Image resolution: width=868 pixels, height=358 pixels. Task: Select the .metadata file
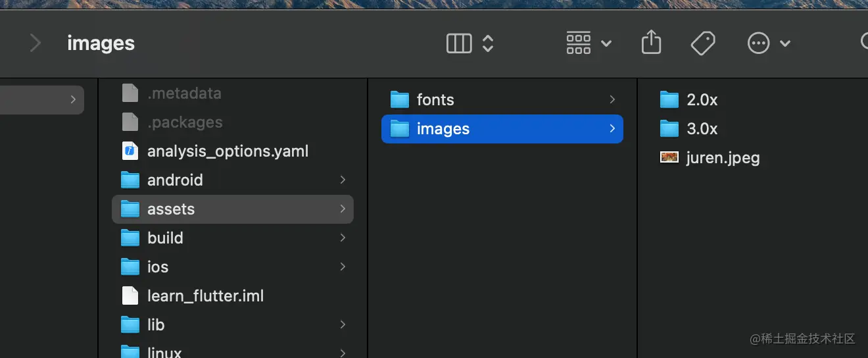184,93
